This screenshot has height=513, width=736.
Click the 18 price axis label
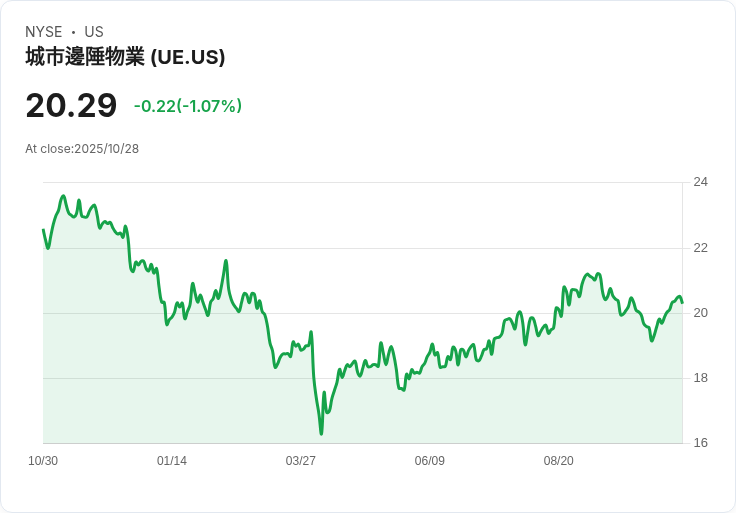701,378
